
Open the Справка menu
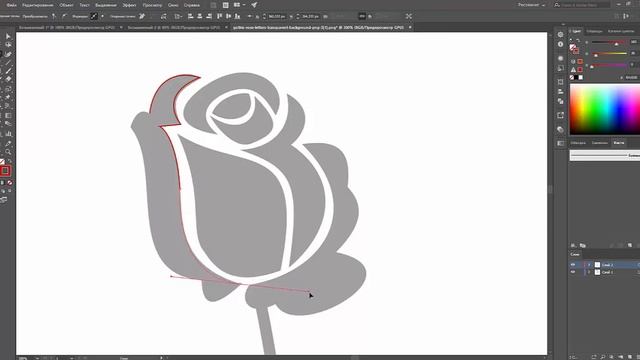click(192, 5)
